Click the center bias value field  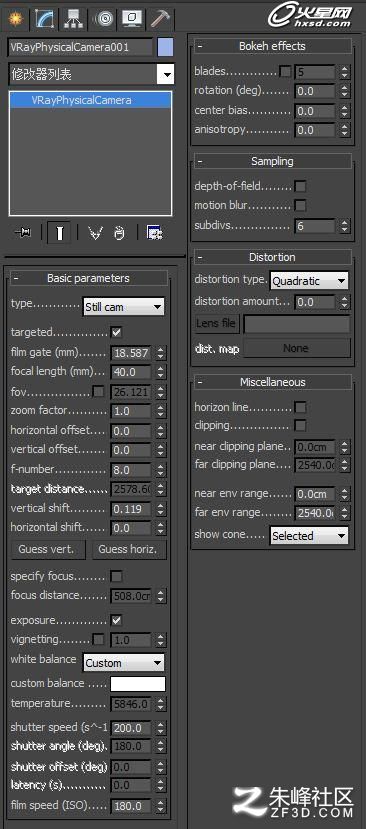[315, 110]
